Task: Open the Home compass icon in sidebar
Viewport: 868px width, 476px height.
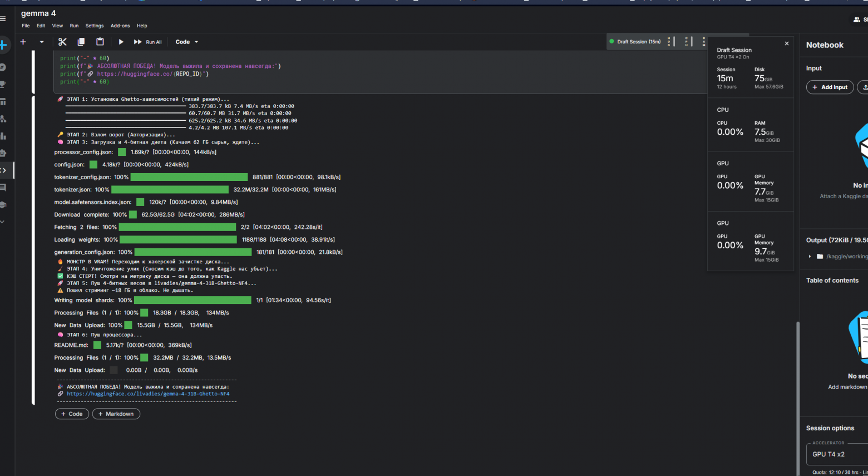Action: [3, 67]
